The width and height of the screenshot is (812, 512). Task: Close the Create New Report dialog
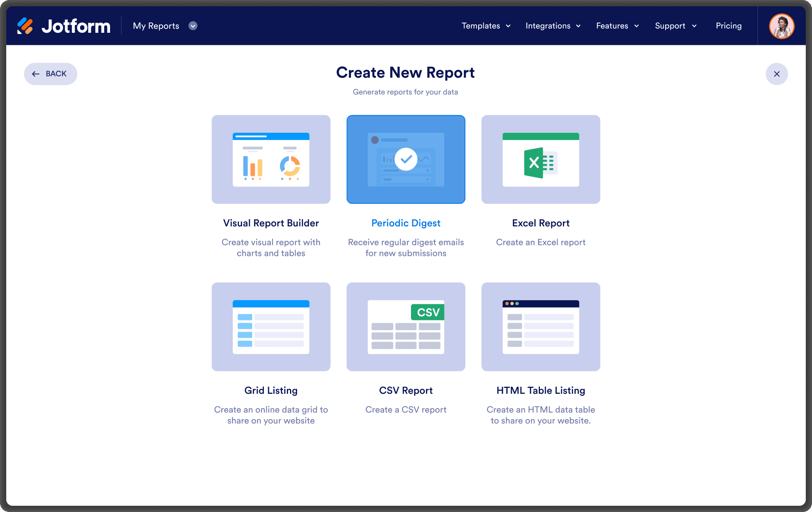pyautogui.click(x=776, y=74)
